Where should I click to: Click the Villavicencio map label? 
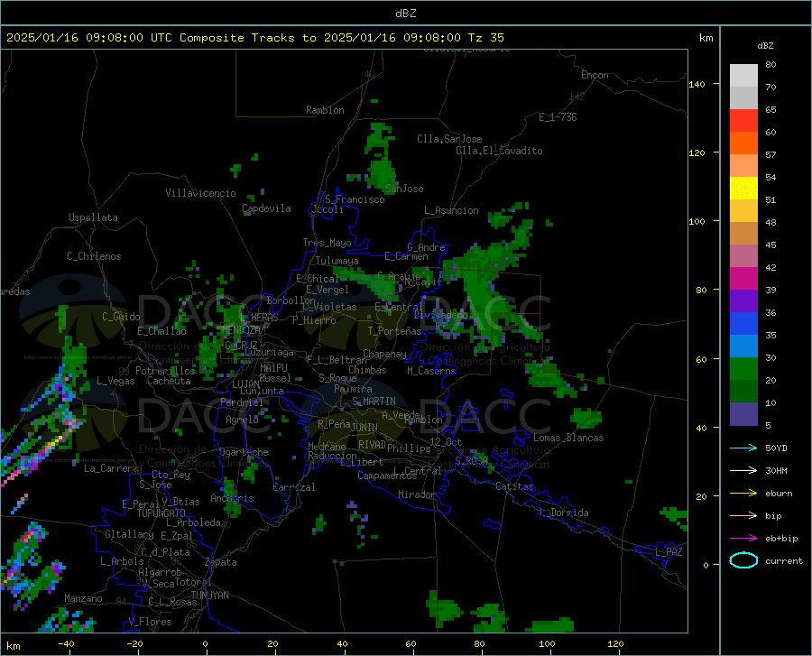201,193
